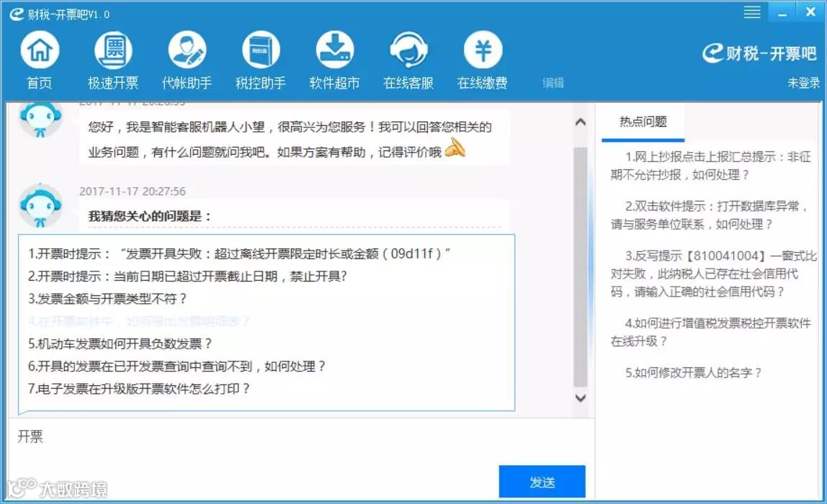Open the 代帐助手 bookkeeping assistant icon
The height and width of the screenshot is (504, 827).
point(187,50)
